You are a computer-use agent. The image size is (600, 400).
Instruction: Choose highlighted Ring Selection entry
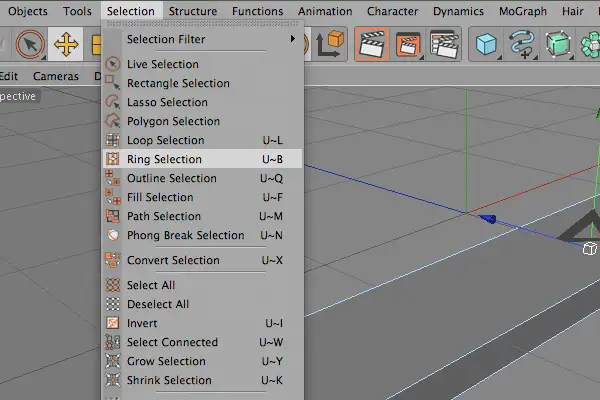(x=203, y=159)
